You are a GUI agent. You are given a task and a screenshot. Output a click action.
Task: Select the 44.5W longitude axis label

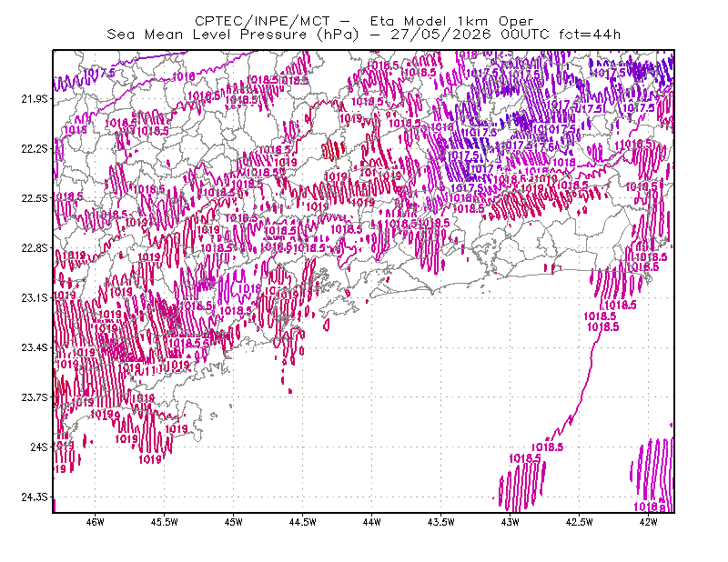(303, 522)
